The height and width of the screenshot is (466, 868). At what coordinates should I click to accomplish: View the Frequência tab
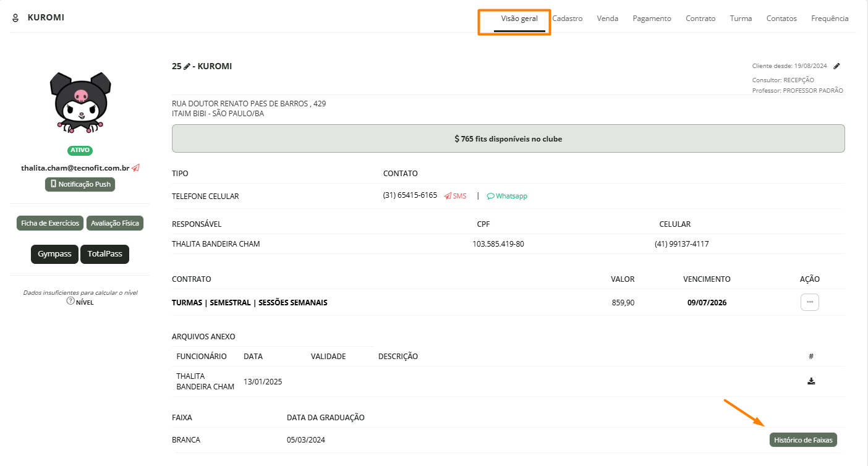[x=830, y=19]
